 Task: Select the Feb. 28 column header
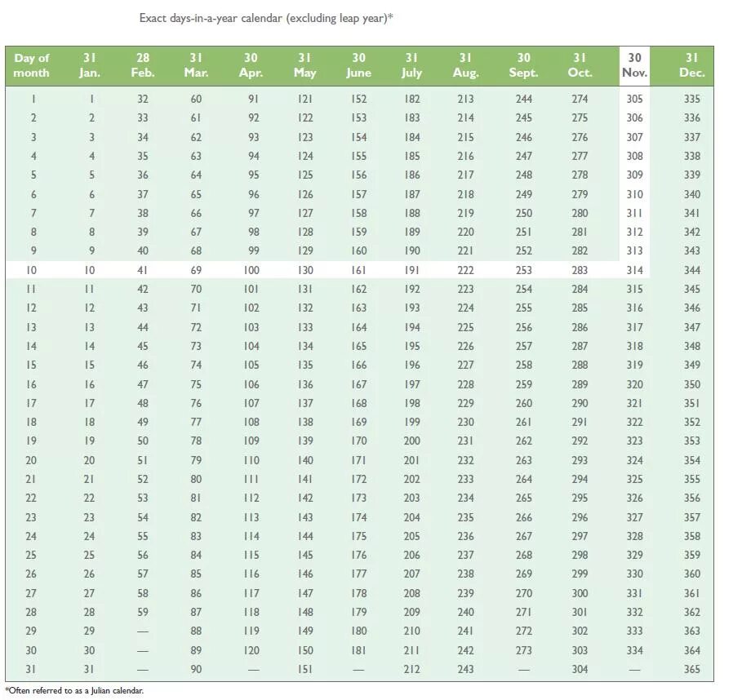(x=143, y=65)
